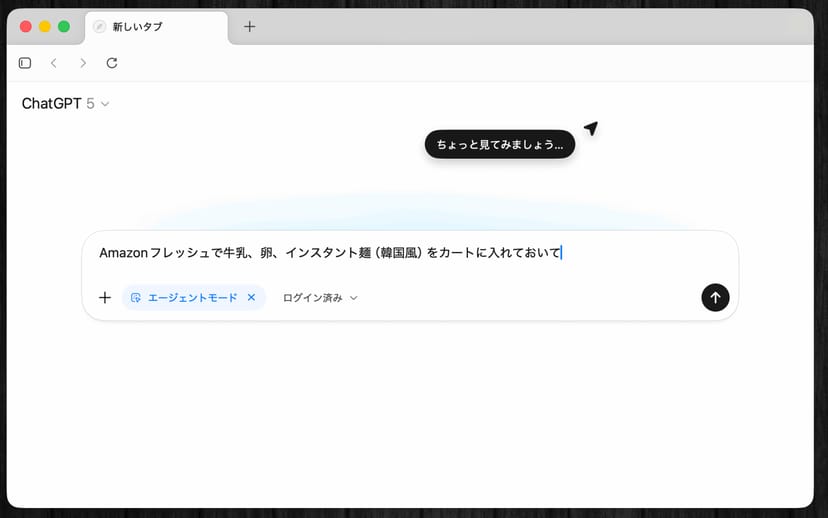
Task: Click the ちょっと見てみましょう… tooltip bubble
Action: [x=499, y=145]
